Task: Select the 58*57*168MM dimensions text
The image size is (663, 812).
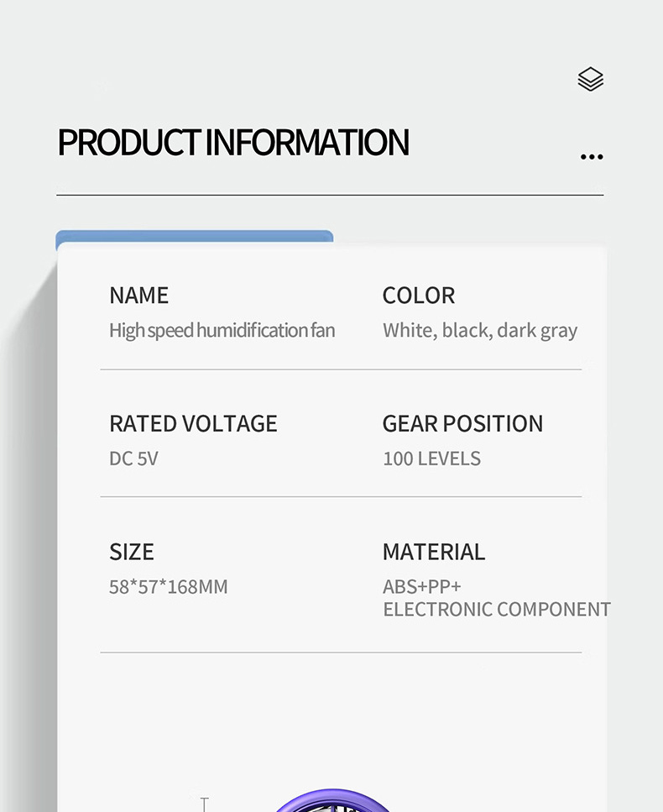Action: tap(168, 587)
